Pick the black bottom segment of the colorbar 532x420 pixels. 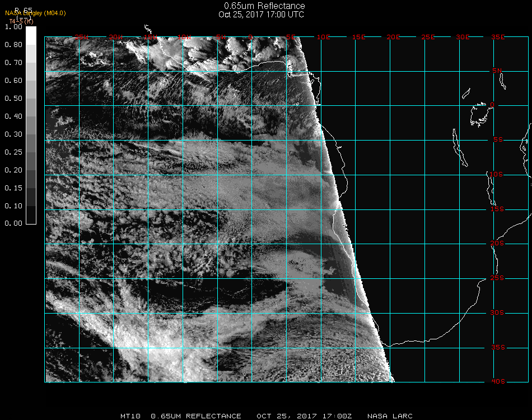click(x=31, y=214)
